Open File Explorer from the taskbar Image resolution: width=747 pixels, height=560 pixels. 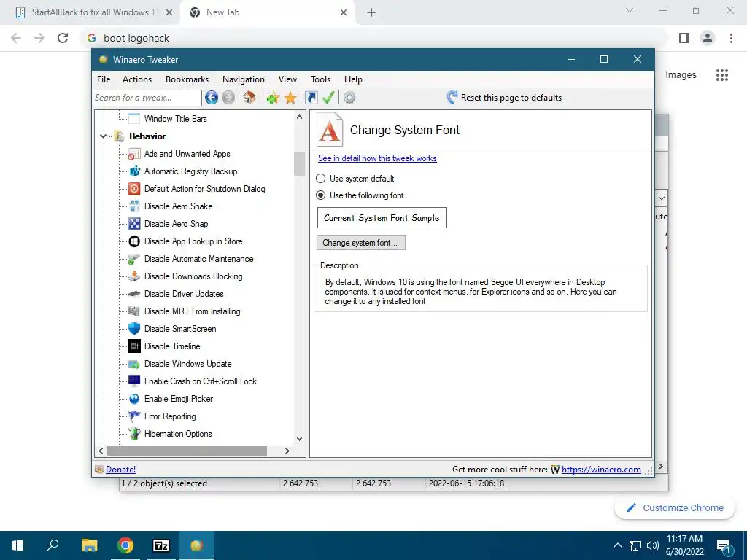[89, 545]
